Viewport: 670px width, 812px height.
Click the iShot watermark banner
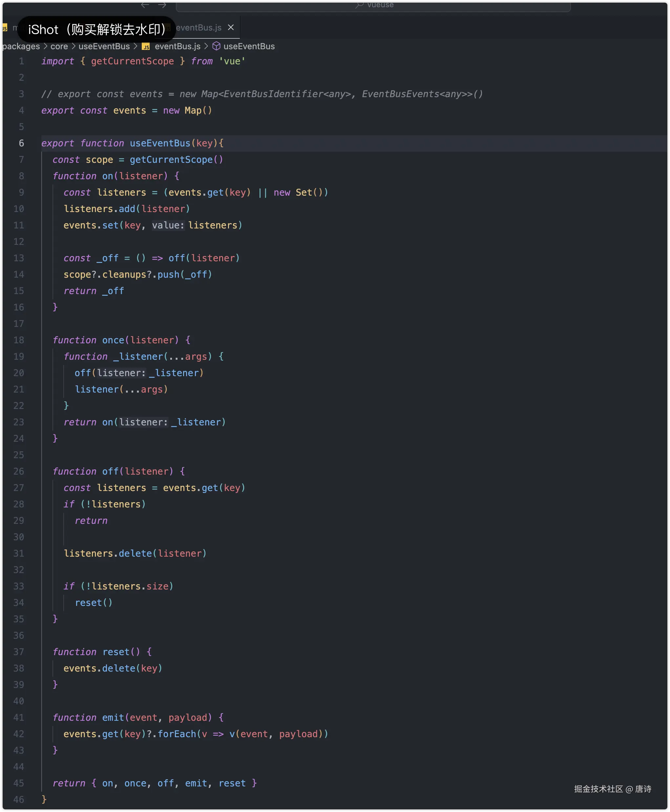click(x=96, y=29)
